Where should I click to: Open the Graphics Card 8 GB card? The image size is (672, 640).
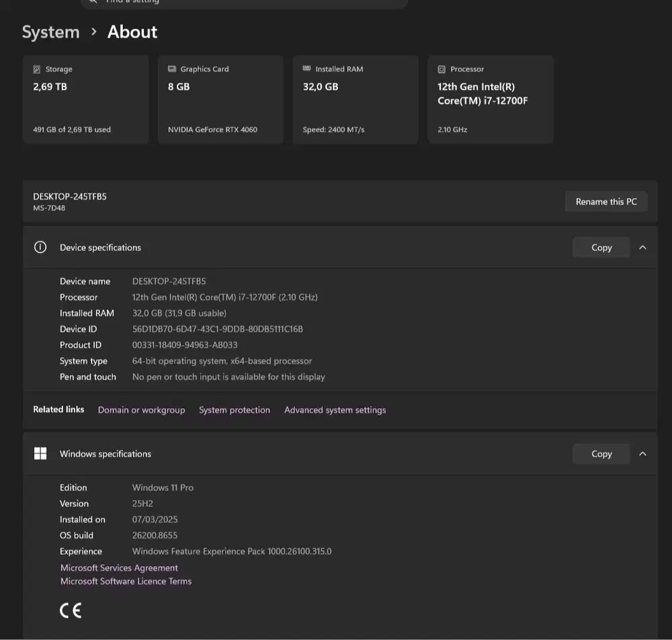pos(220,99)
